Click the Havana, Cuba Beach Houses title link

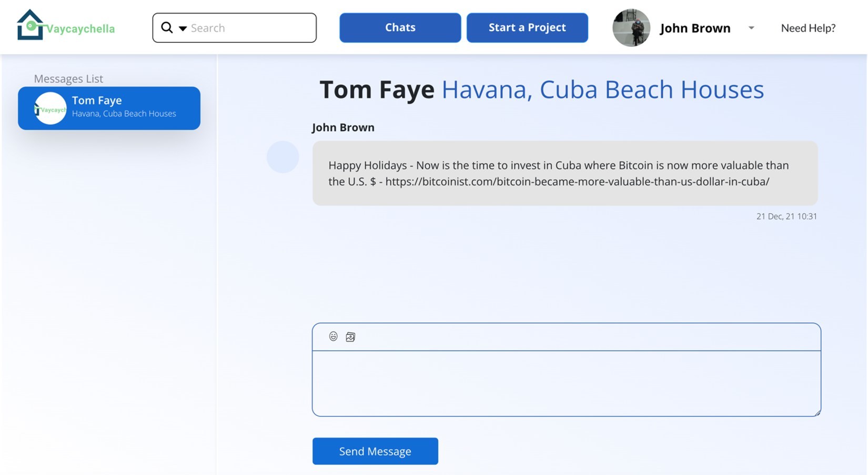click(602, 90)
